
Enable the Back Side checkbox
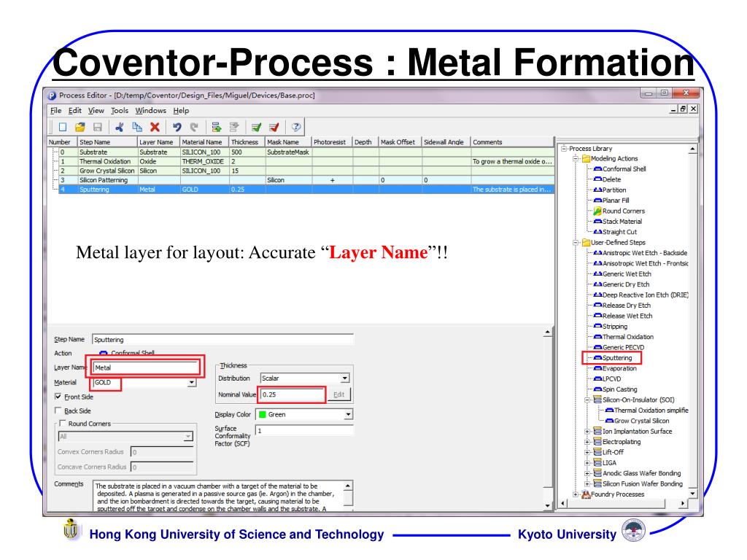coord(58,411)
